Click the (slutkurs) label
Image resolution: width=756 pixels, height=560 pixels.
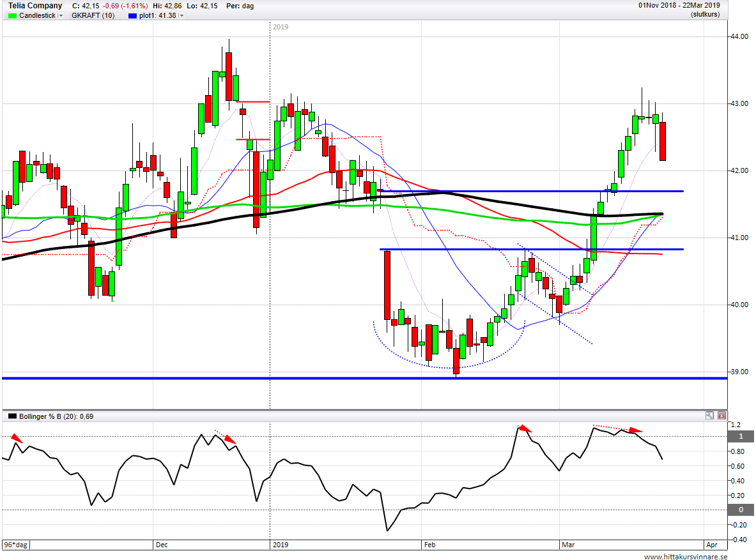pos(705,15)
